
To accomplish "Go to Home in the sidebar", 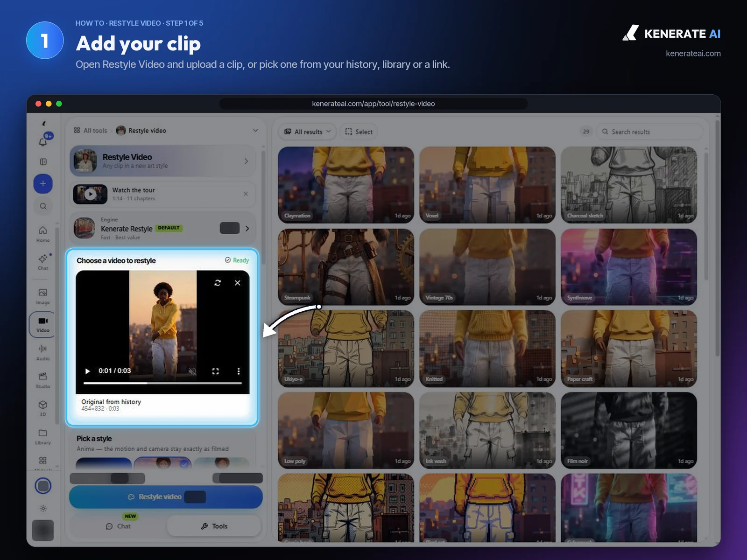I will (x=43, y=234).
